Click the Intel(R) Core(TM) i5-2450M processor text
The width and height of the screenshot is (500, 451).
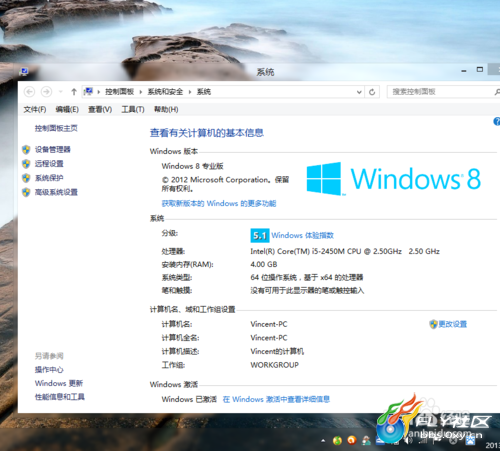tap(345, 251)
